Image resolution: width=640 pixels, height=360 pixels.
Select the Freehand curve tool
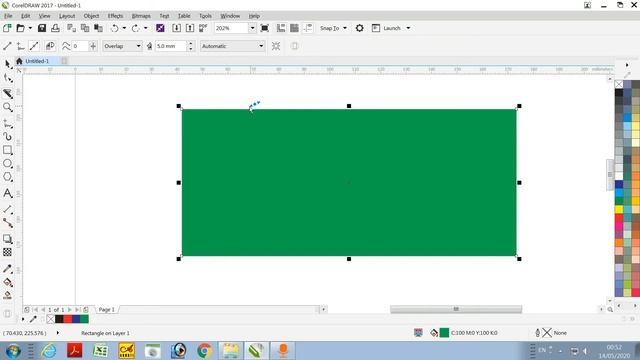click(x=8, y=123)
